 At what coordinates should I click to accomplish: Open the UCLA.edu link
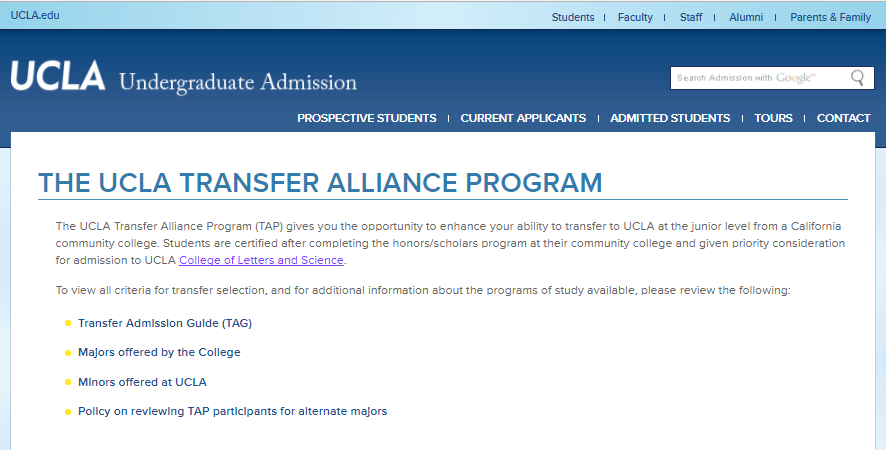point(35,16)
